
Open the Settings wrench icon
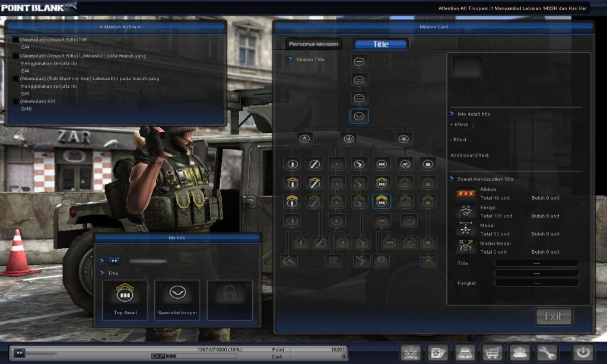(546, 352)
